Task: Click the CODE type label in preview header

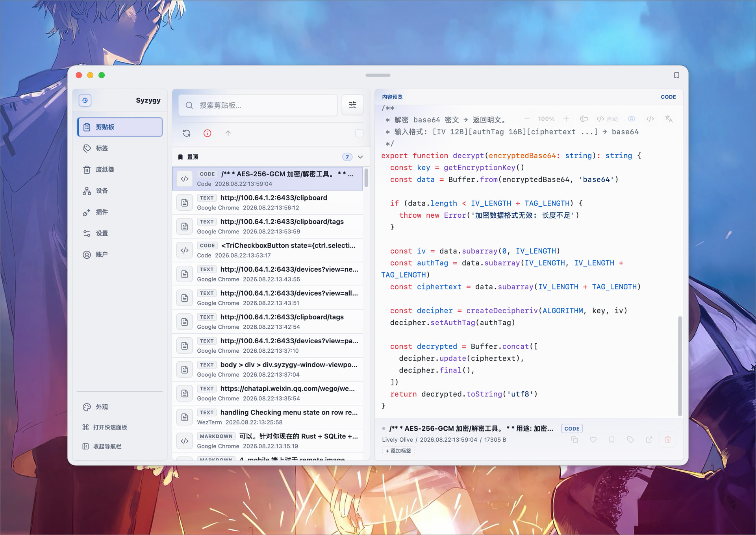Action: coord(668,97)
